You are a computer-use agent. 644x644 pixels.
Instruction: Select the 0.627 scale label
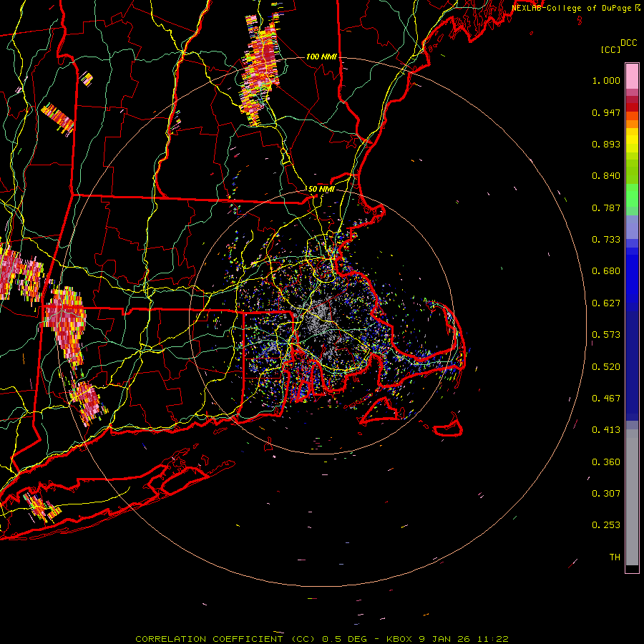(606, 303)
